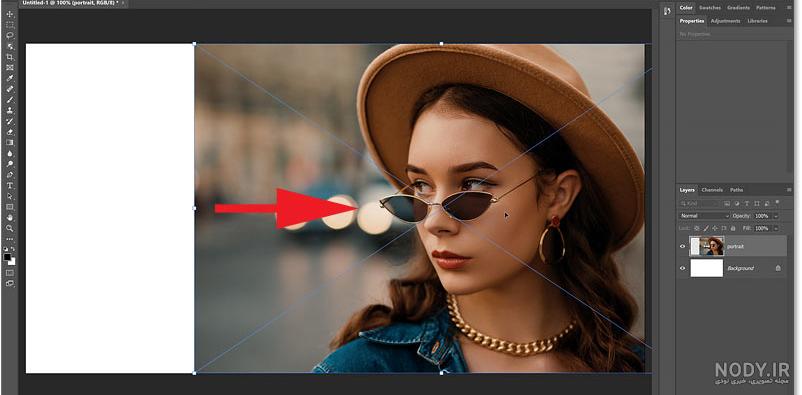Select the Eraser tool
This screenshot has height=395, width=802.
(10, 132)
